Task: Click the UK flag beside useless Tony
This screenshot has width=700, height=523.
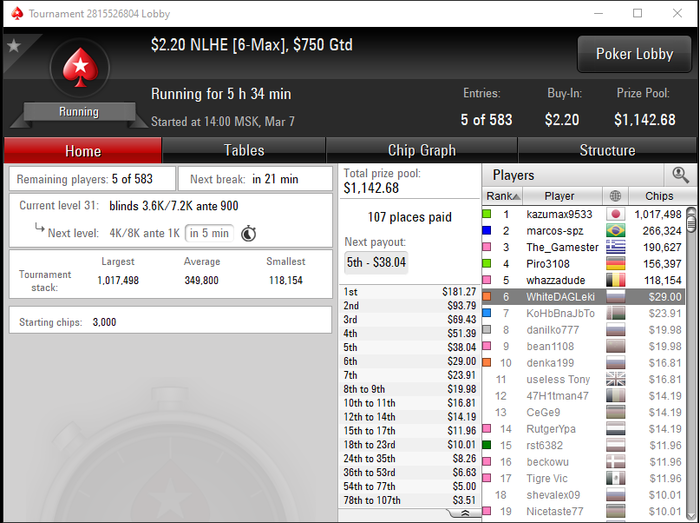Action: pyautogui.click(x=615, y=379)
